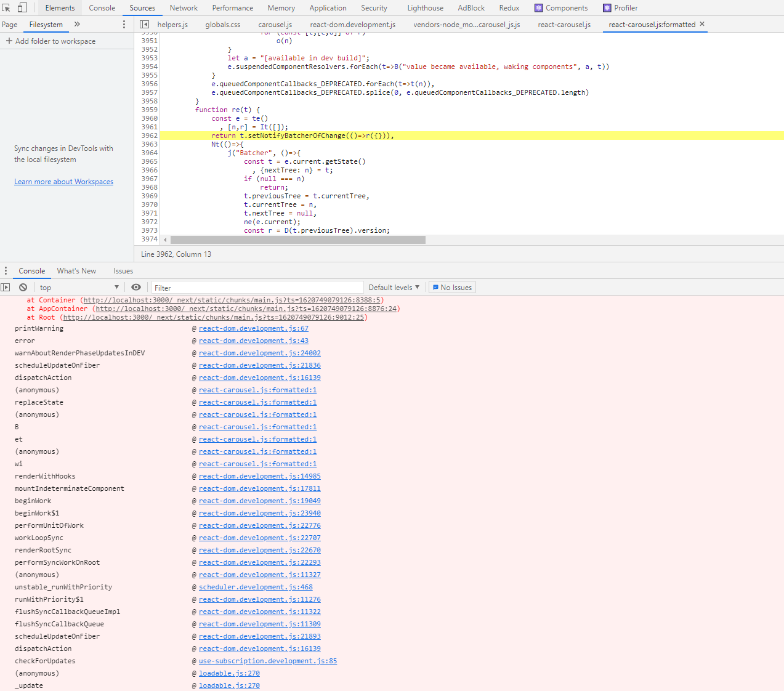The image size is (784, 691).
Task: Switch to helpers.js file tab
Action: click(172, 25)
